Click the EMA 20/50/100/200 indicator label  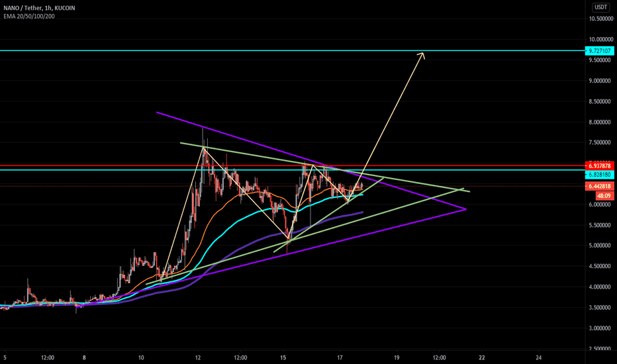coord(28,16)
